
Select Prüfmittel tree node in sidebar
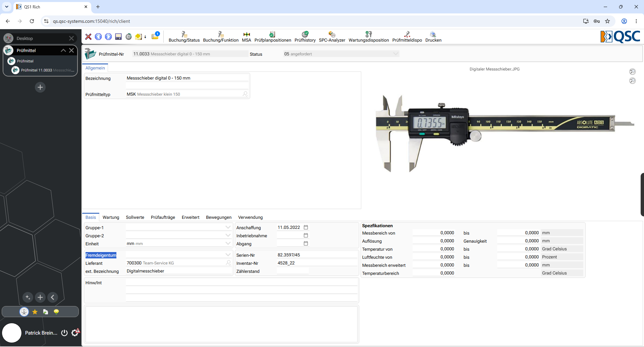pyautogui.click(x=25, y=61)
